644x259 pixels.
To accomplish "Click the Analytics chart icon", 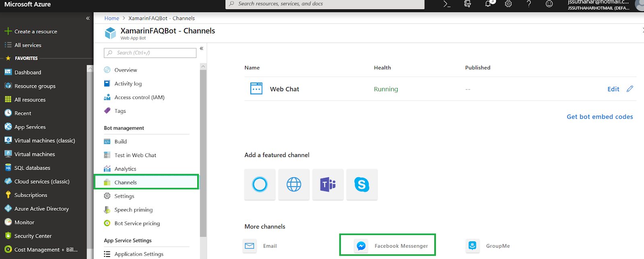I will [107, 169].
